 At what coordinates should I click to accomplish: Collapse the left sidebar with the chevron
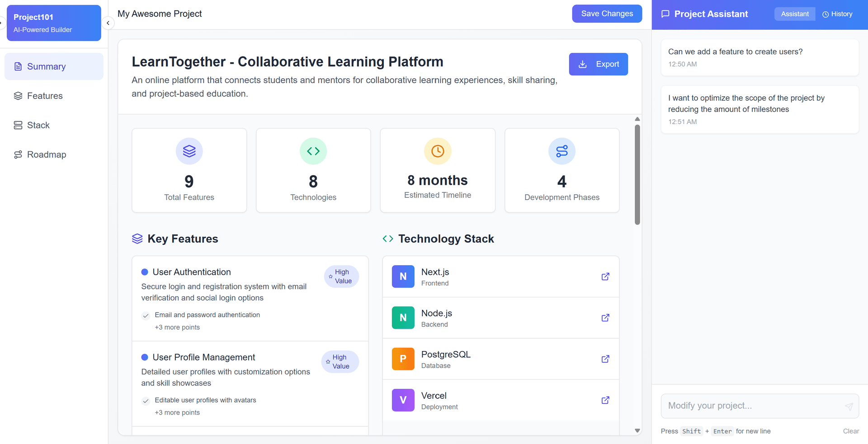[x=108, y=23]
